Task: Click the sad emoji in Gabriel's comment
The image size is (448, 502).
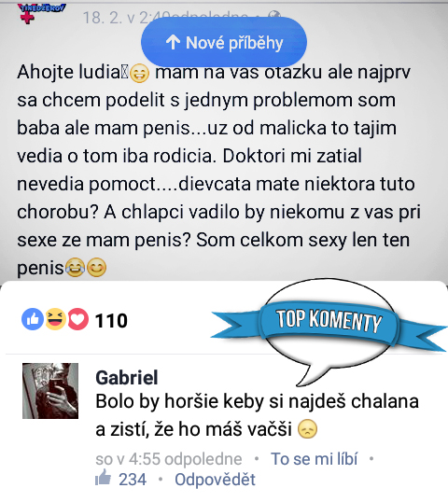Action: click(x=307, y=429)
